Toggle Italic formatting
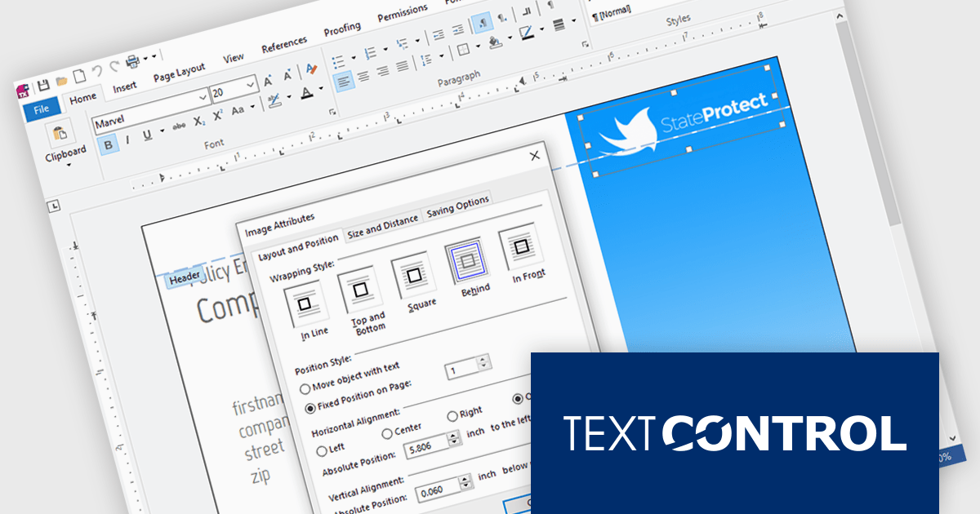Image resolution: width=980 pixels, height=514 pixels. [x=127, y=139]
